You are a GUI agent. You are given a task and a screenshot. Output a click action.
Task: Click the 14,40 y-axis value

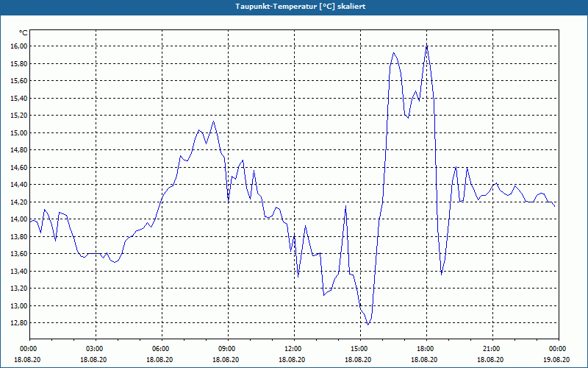[18, 185]
